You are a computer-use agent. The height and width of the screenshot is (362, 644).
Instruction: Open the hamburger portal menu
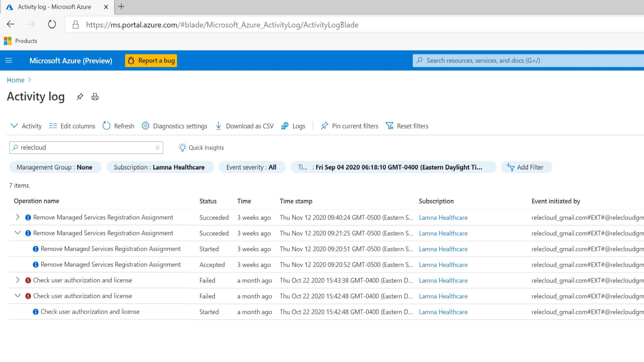pos(9,60)
